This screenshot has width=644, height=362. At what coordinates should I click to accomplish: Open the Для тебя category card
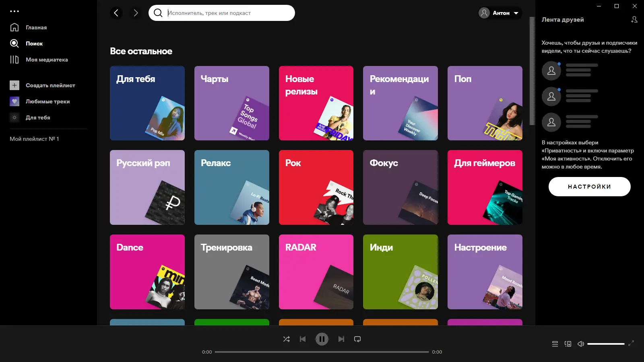pyautogui.click(x=147, y=103)
